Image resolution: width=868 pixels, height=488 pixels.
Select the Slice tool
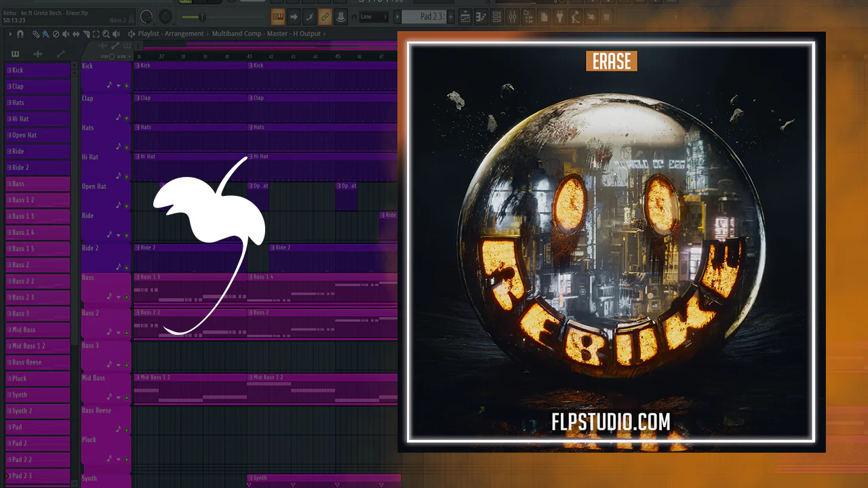point(86,34)
